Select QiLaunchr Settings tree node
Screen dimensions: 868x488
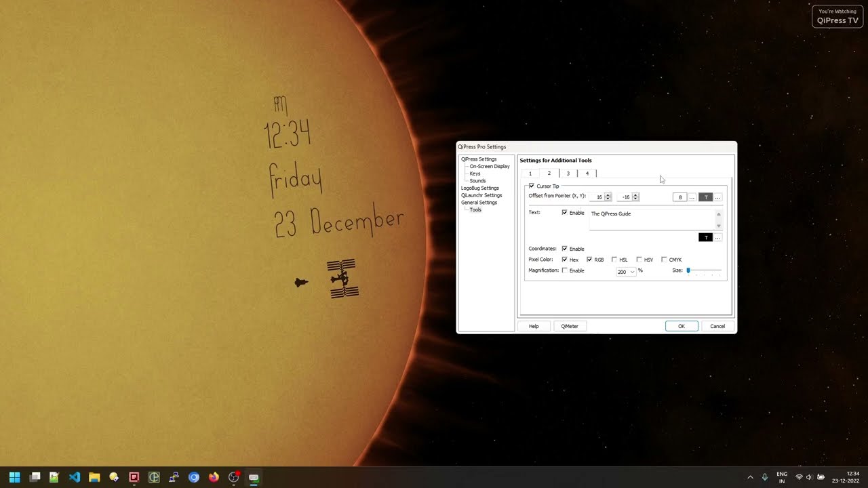click(481, 195)
